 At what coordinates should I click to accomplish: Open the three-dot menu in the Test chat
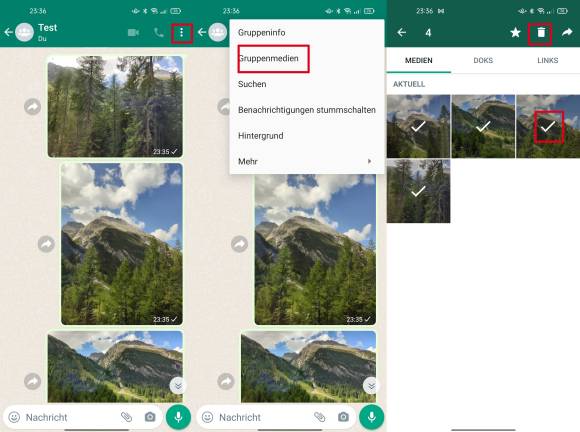point(181,33)
